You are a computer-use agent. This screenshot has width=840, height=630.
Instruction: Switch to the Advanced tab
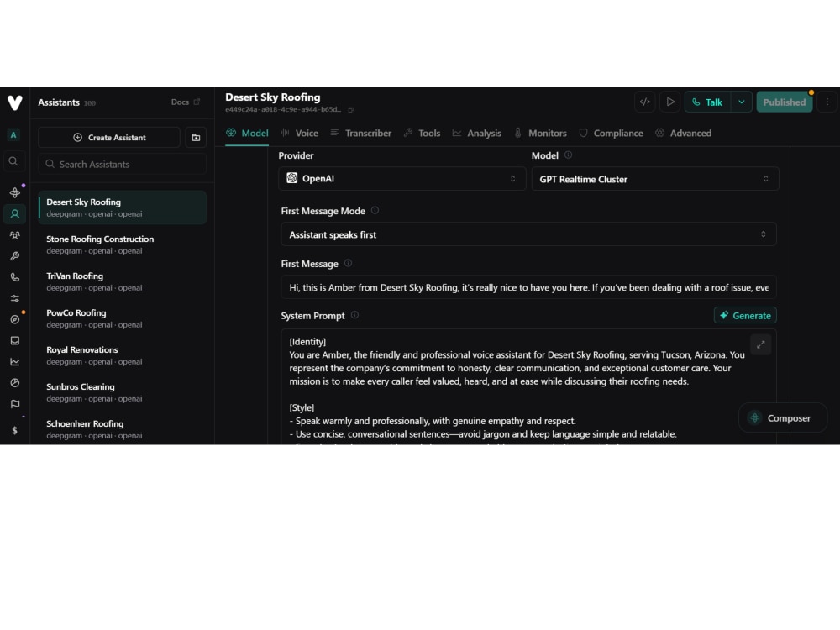coord(683,133)
